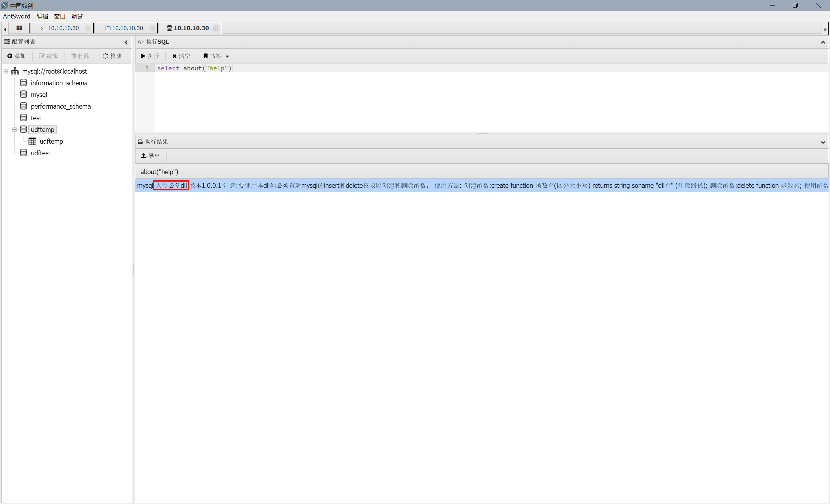Toggle the 执行结果 panel chevron

point(823,142)
